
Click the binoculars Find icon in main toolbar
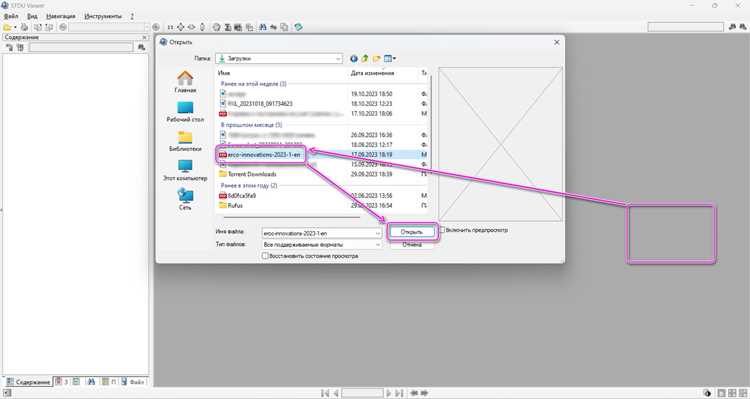[x=263, y=27]
